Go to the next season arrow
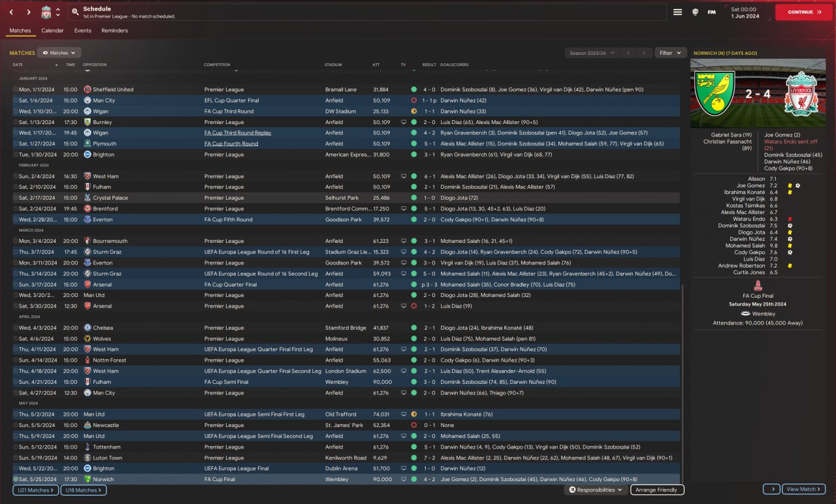Viewport: 836px width, 504px height. (644, 53)
